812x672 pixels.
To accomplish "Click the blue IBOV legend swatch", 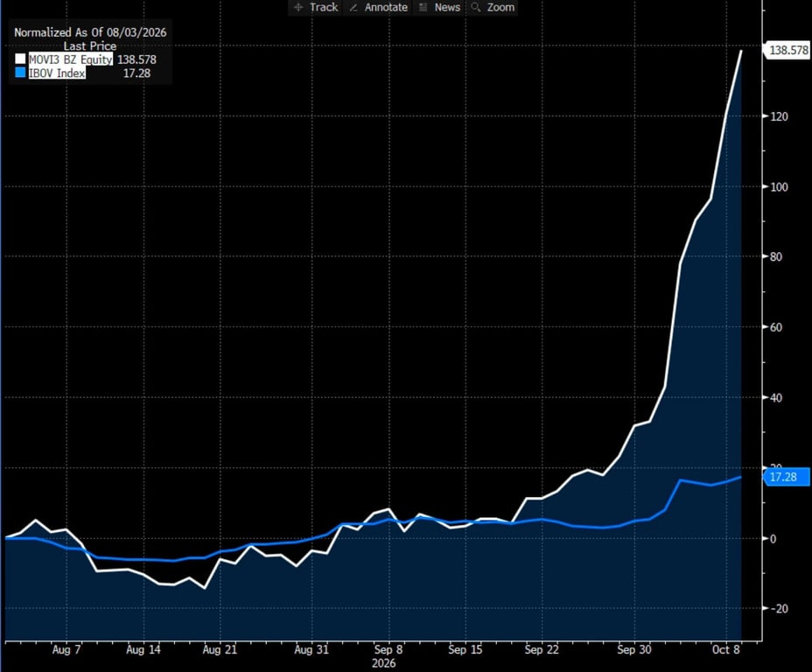I will 20,73.
